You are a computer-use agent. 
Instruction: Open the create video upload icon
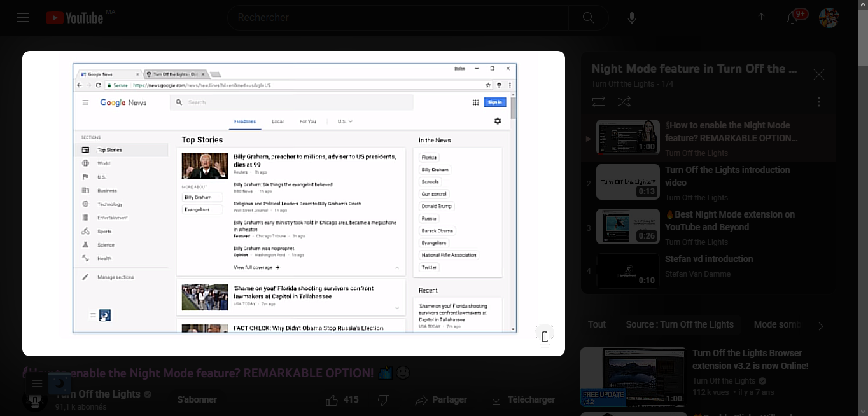pyautogui.click(x=761, y=18)
